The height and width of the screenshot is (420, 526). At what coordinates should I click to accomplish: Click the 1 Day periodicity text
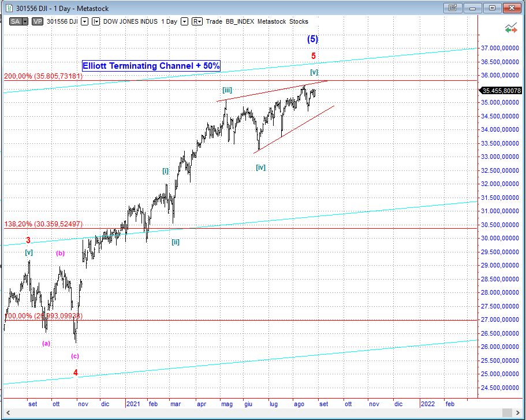click(169, 21)
